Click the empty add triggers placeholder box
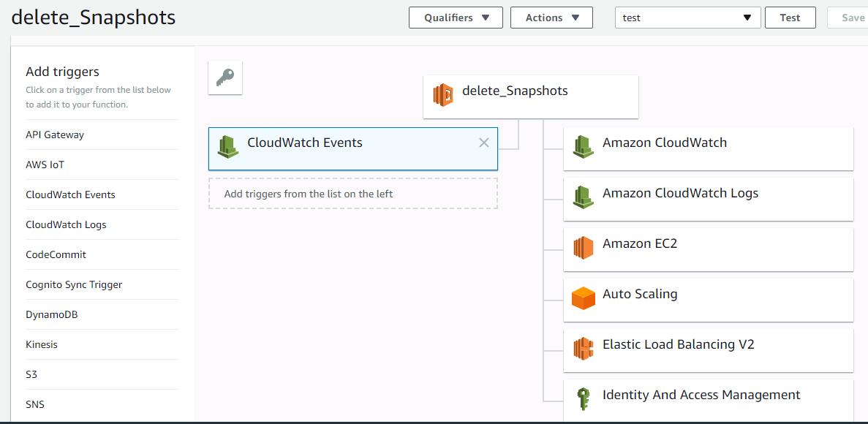The height and width of the screenshot is (424, 868). [352, 194]
